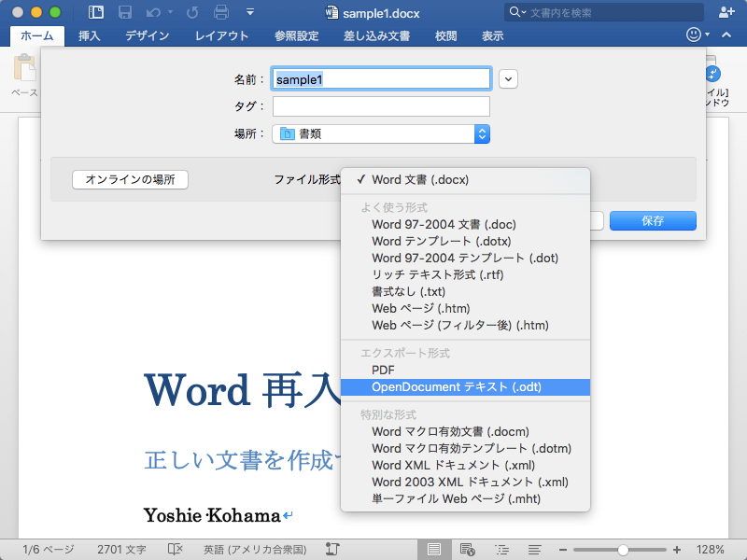Select Word マクロ有効テンプレート (.dotm)
Image resolution: width=747 pixels, height=560 pixels.
[x=465, y=449]
